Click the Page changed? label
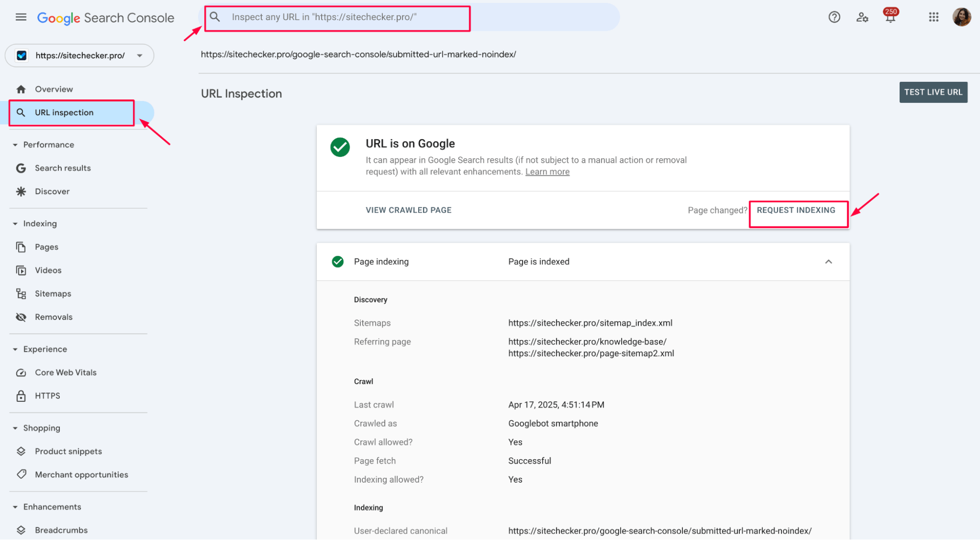 point(717,210)
